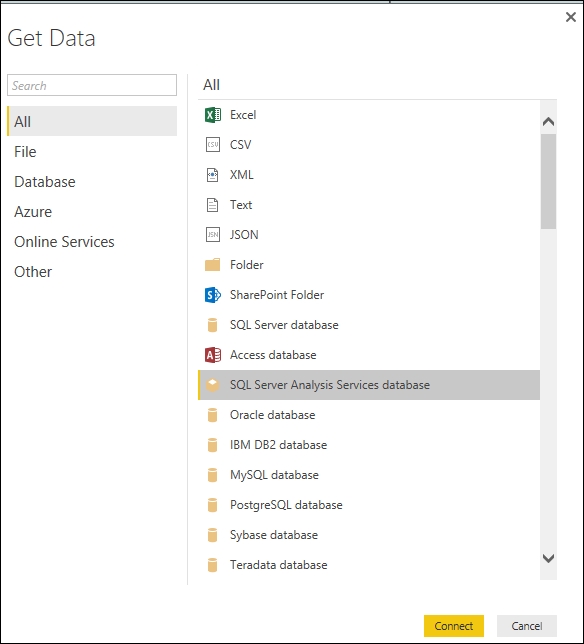Image resolution: width=584 pixels, height=644 pixels.
Task: Click the SQL Server database cylinder icon
Action: [x=212, y=325]
